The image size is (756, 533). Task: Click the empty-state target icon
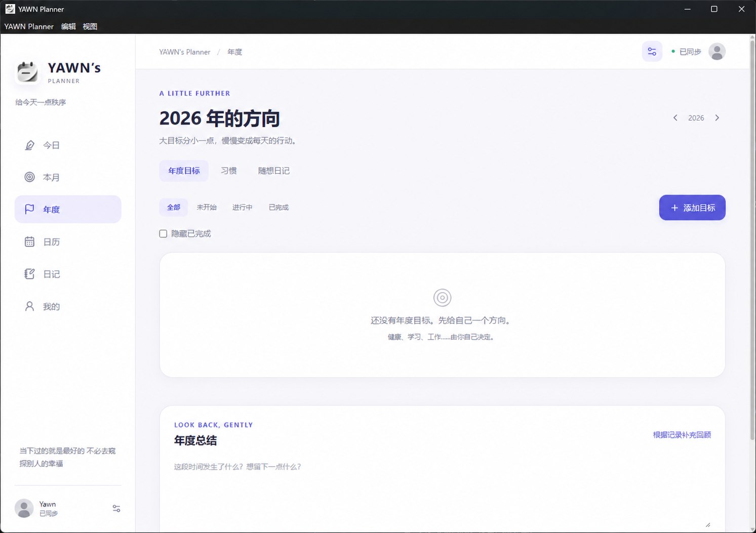[442, 298]
